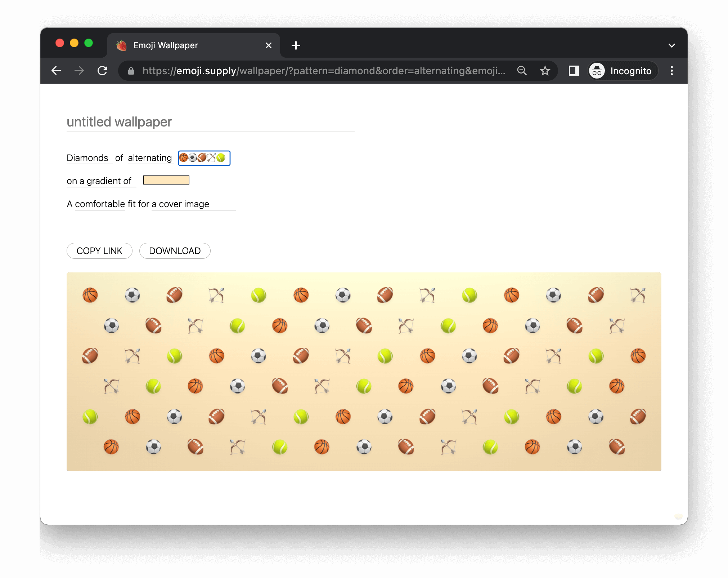
Task: Open the alternating order dropdown
Action: pos(150,158)
